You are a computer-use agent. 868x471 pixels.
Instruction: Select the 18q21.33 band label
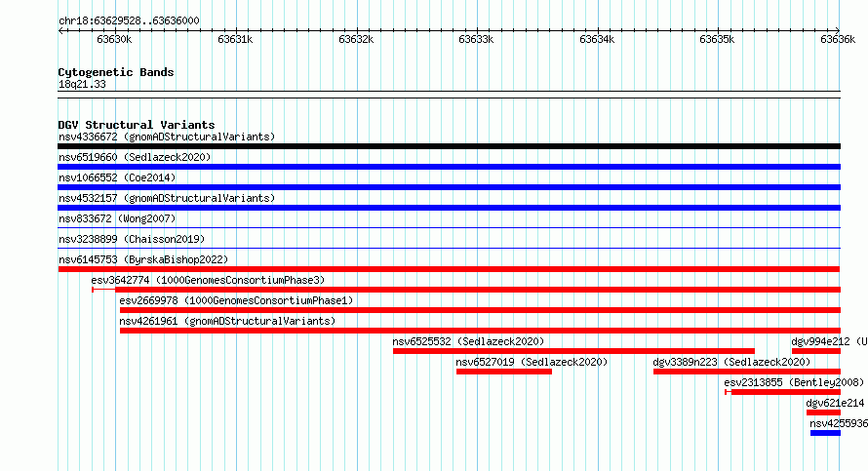coord(82,84)
